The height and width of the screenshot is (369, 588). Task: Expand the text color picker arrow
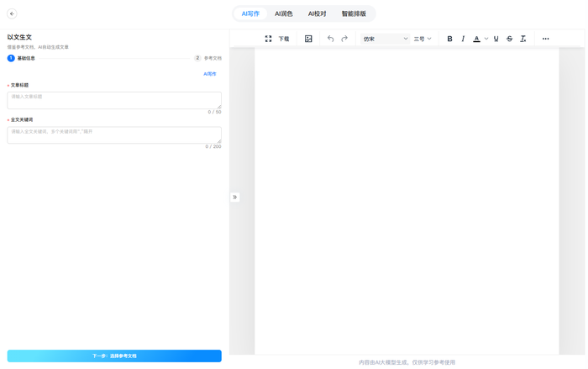click(x=486, y=39)
